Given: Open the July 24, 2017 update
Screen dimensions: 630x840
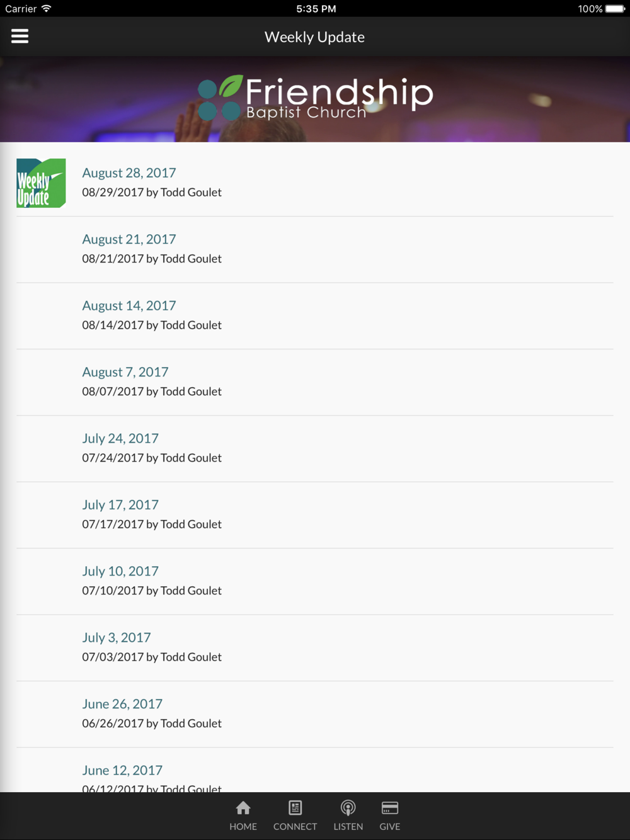Looking at the screenshot, I should pos(315,448).
